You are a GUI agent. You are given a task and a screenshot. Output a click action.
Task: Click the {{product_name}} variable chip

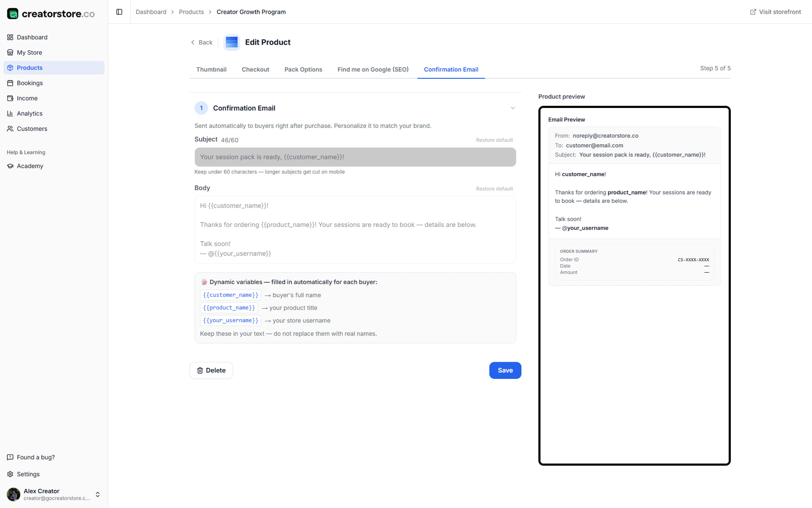(229, 308)
